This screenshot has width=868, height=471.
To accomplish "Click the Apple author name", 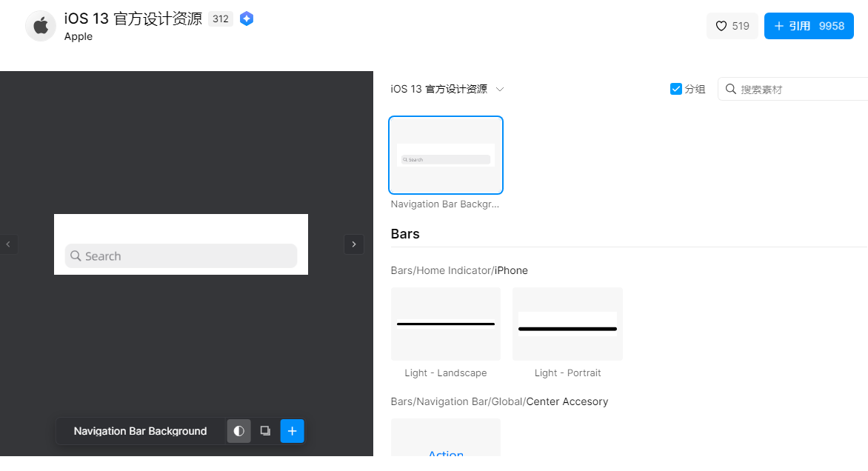I will click(x=78, y=36).
